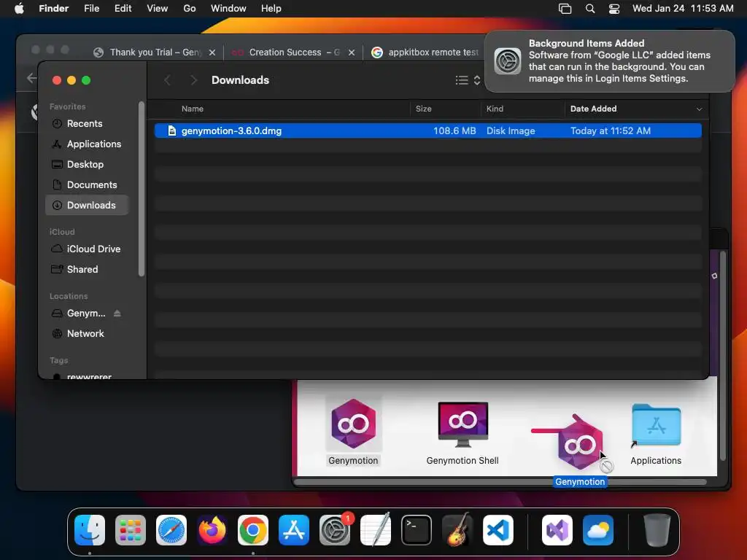Click the browser back arrow behind Finder

31,78
